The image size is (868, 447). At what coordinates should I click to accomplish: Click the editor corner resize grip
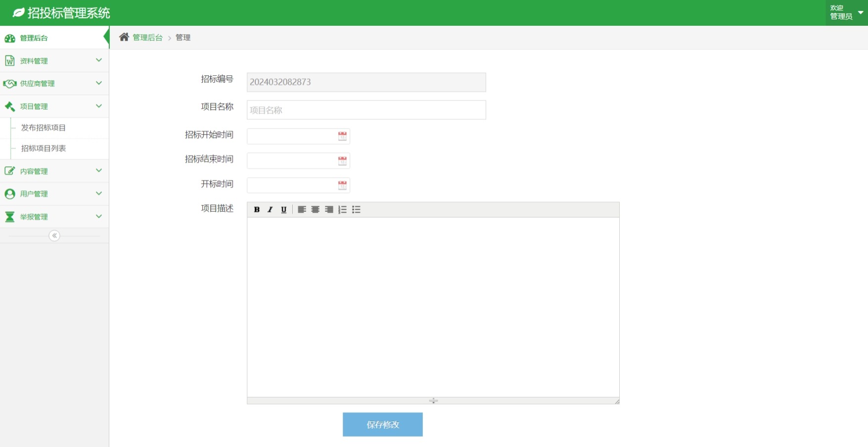point(617,401)
